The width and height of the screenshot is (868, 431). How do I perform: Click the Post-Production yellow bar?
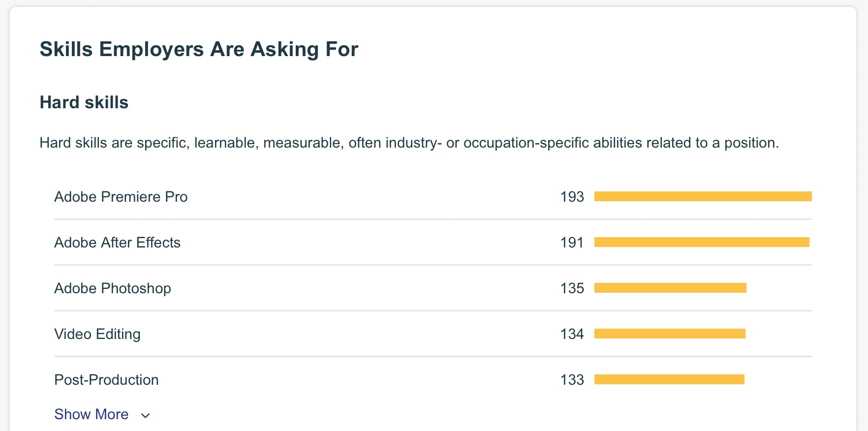(669, 379)
